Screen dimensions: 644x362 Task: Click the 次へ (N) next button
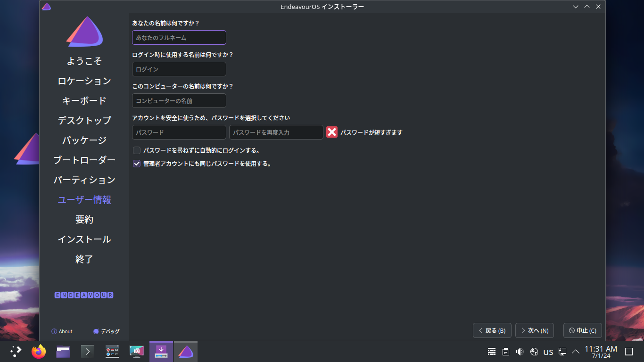coord(535,330)
